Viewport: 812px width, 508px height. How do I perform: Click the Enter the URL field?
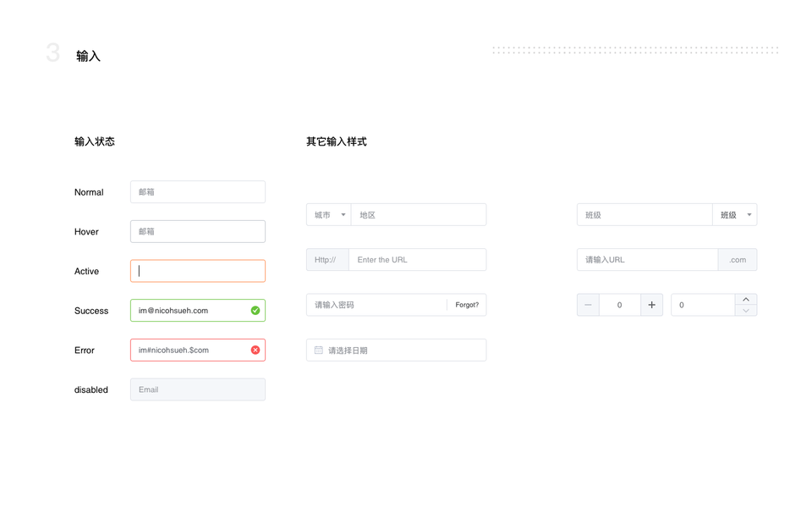(x=418, y=260)
